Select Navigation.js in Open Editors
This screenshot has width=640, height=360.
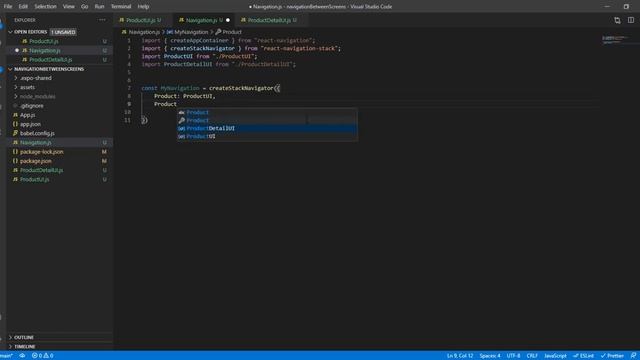[44, 51]
